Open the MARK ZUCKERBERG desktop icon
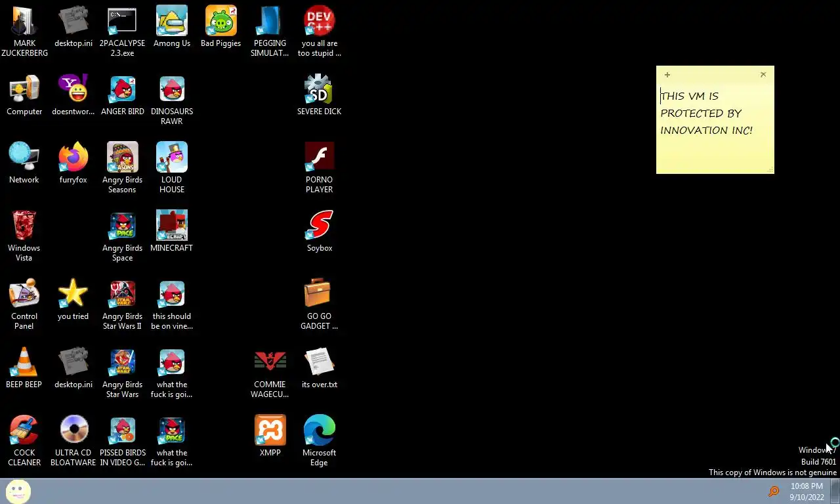Screen dimensions: 840x504 (24, 31)
